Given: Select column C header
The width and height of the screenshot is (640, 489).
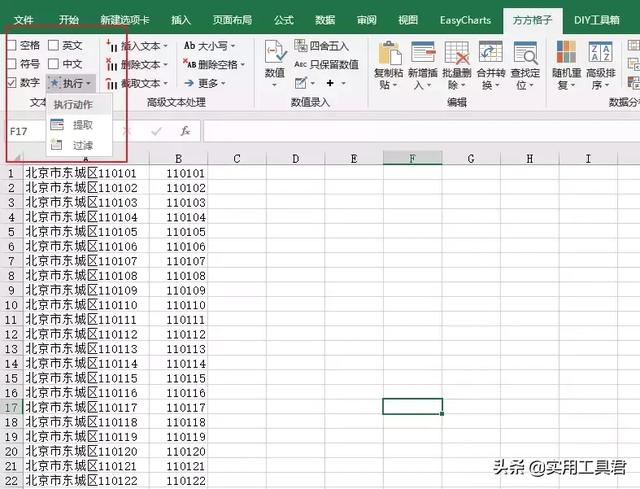Looking at the screenshot, I should [237, 158].
